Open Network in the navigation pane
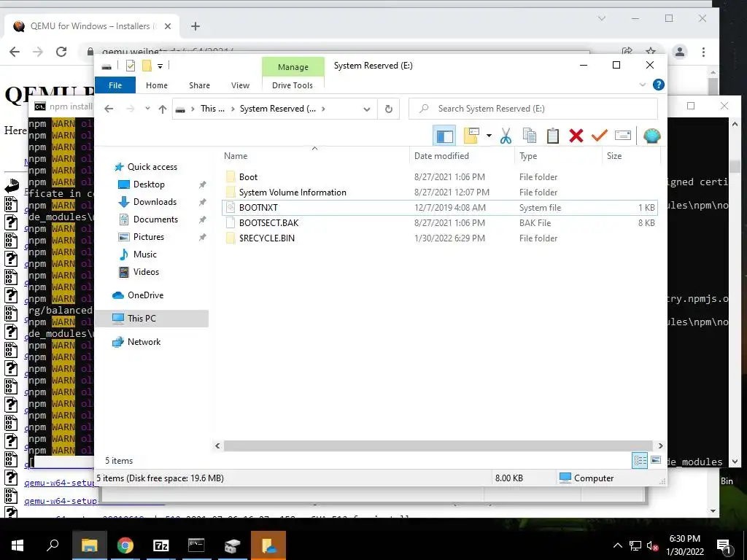Screen dimensions: 747x560 (144, 342)
